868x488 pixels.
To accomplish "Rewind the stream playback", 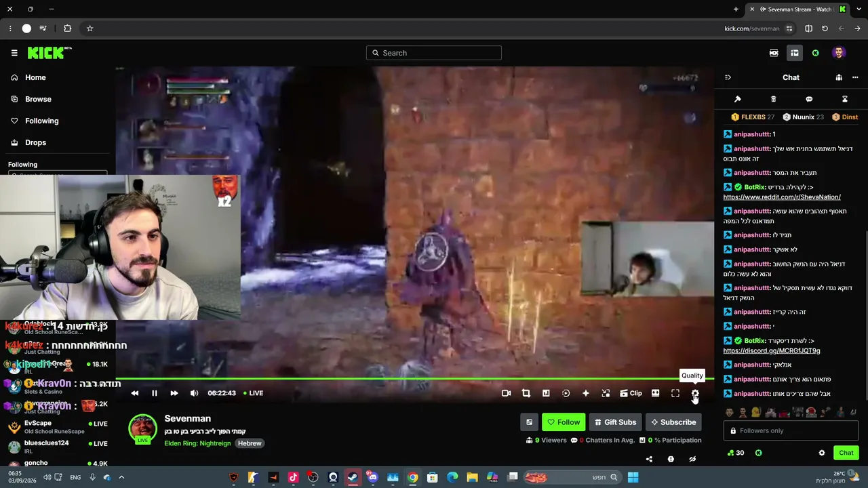I will pyautogui.click(x=134, y=393).
